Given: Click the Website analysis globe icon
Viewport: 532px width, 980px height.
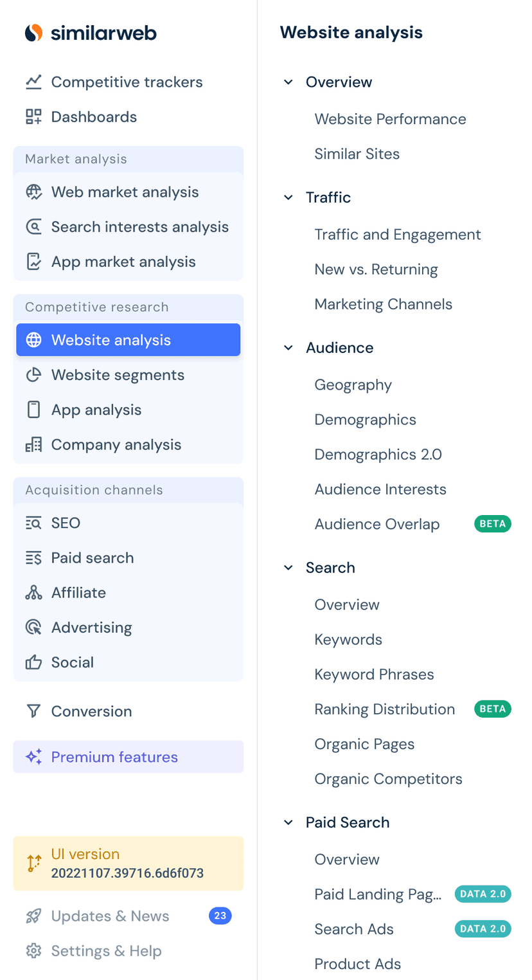Looking at the screenshot, I should [33, 340].
